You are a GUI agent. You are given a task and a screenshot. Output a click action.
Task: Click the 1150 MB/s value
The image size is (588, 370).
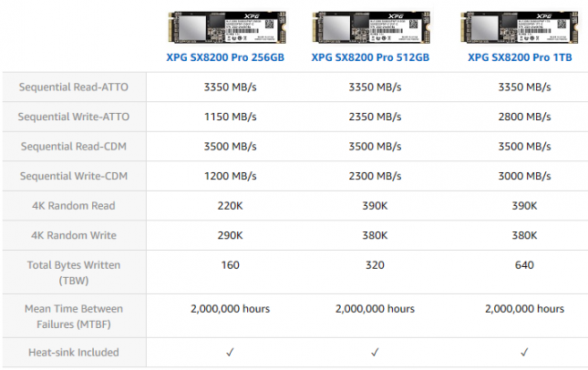(231, 117)
